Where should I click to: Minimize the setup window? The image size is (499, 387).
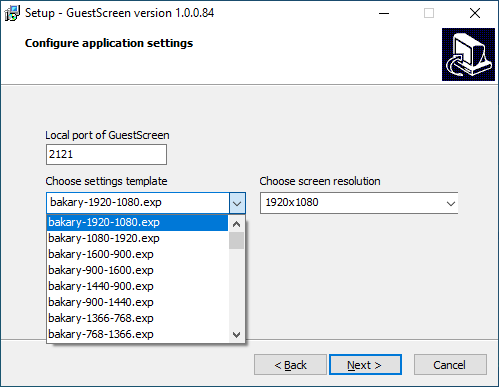(x=384, y=13)
